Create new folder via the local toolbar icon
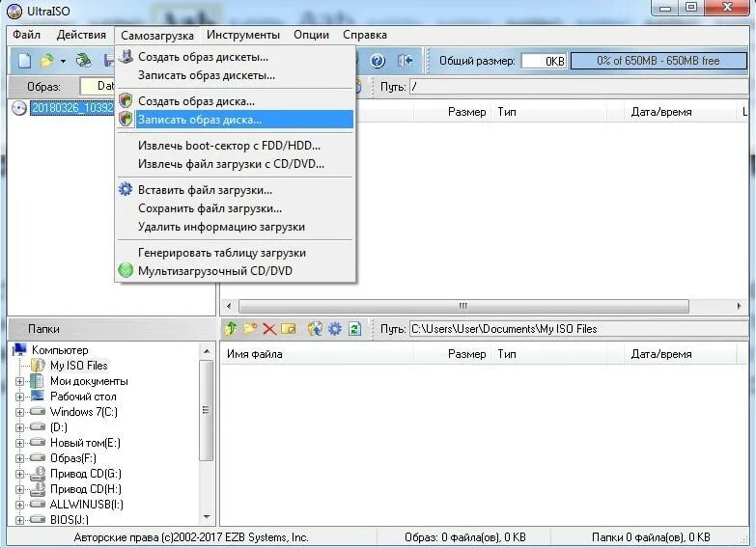Image resolution: width=756 pixels, height=548 pixels. [x=250, y=329]
